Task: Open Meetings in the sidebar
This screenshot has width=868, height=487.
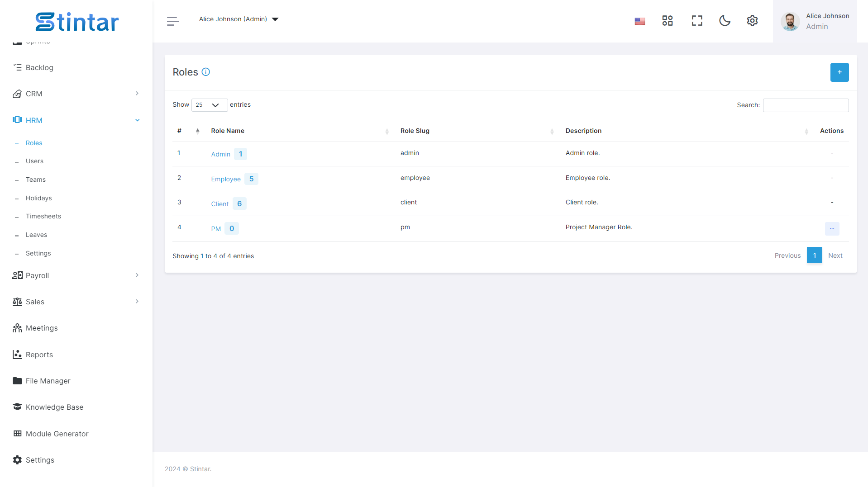Action: point(42,328)
